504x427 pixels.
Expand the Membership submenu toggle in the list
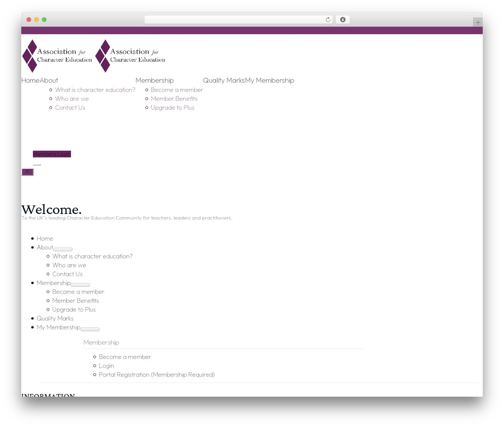[80, 285]
